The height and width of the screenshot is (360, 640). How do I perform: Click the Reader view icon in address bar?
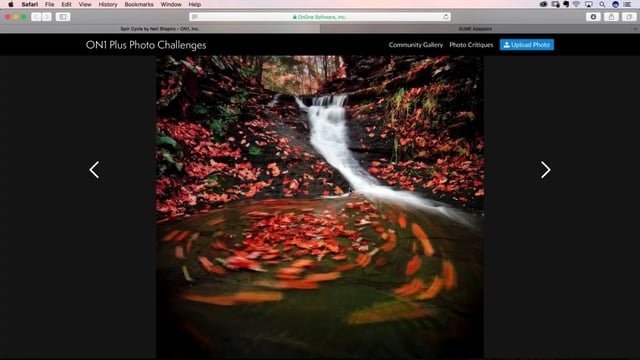(195, 17)
